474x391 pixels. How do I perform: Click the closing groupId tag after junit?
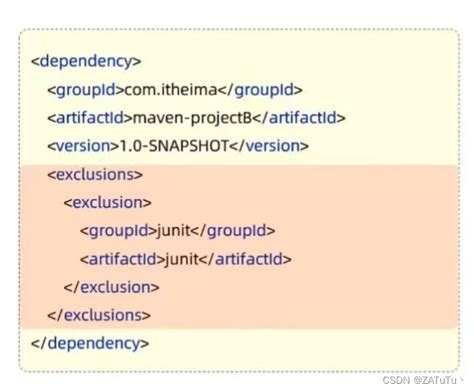pyautogui.click(x=233, y=231)
